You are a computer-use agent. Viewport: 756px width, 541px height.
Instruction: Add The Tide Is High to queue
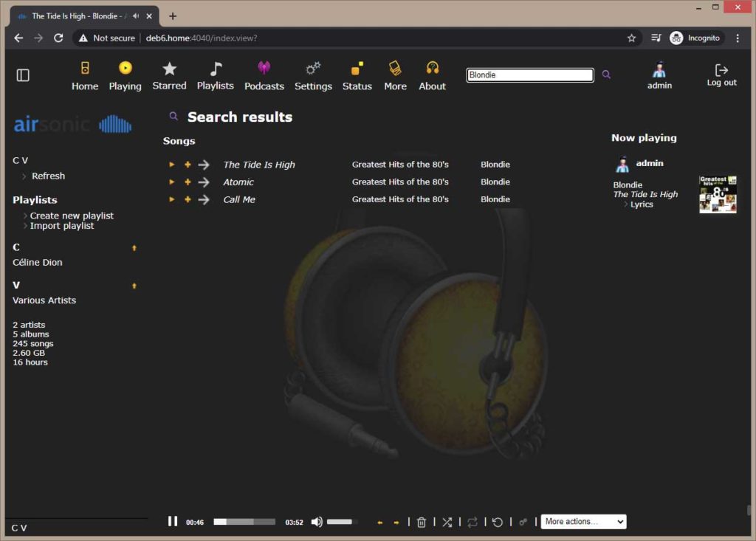(x=188, y=165)
